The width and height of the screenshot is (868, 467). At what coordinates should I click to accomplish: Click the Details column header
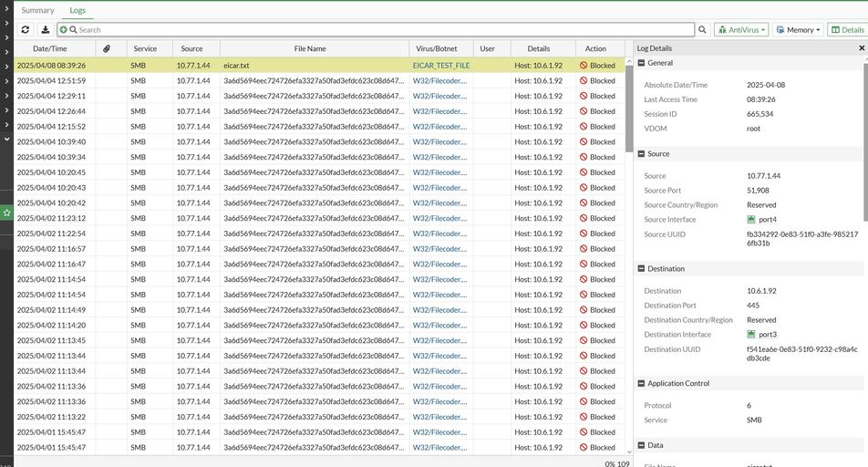tap(539, 48)
